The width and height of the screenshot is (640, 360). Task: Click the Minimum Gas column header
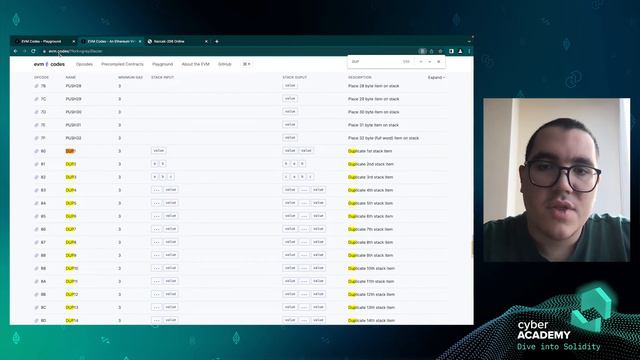[131, 78]
